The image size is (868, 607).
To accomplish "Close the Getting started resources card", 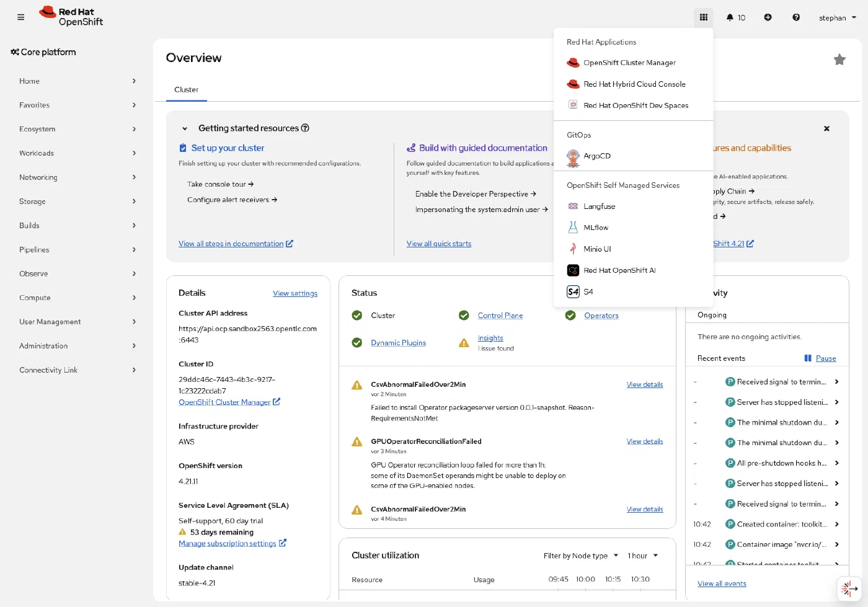I will (x=826, y=128).
